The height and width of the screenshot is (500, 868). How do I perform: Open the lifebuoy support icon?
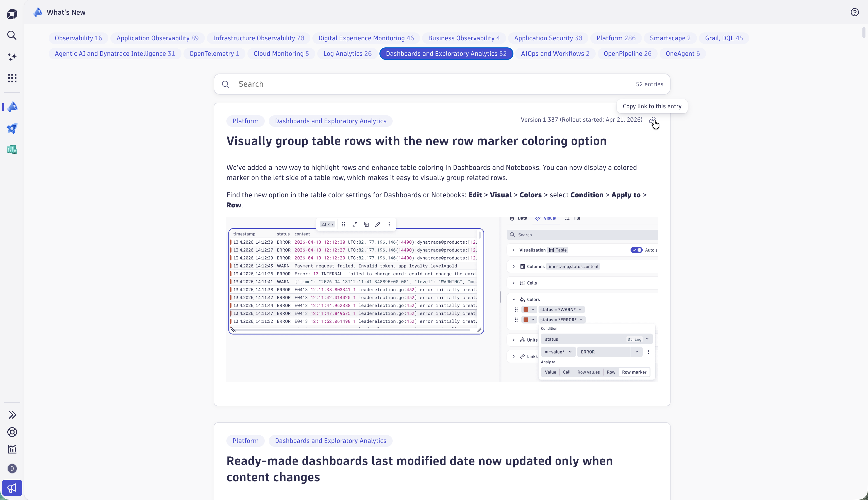(12, 432)
